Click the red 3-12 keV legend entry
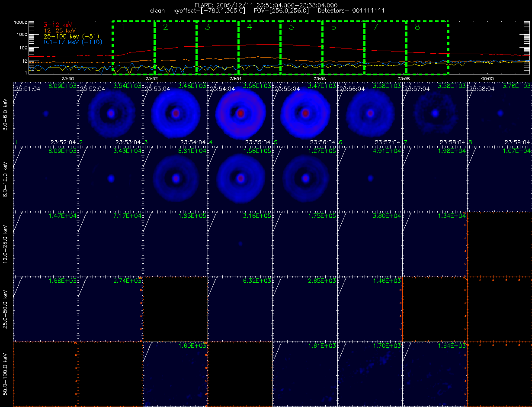 pos(58,25)
